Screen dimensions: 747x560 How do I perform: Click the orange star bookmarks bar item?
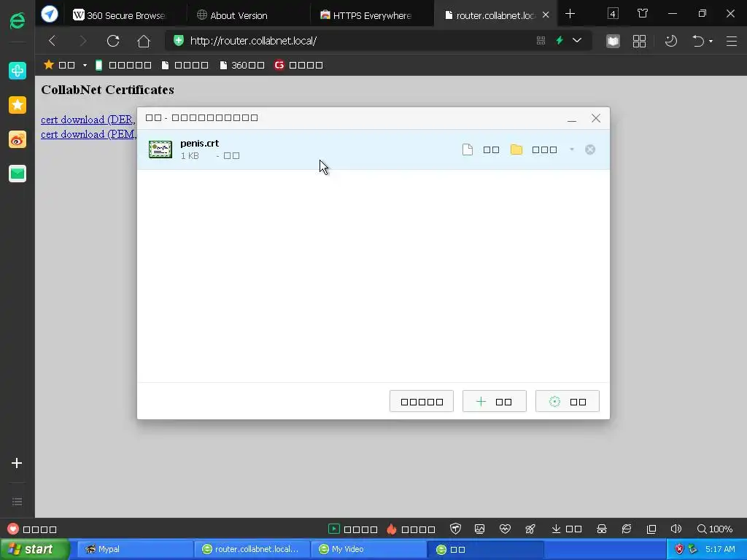[x=59, y=65]
